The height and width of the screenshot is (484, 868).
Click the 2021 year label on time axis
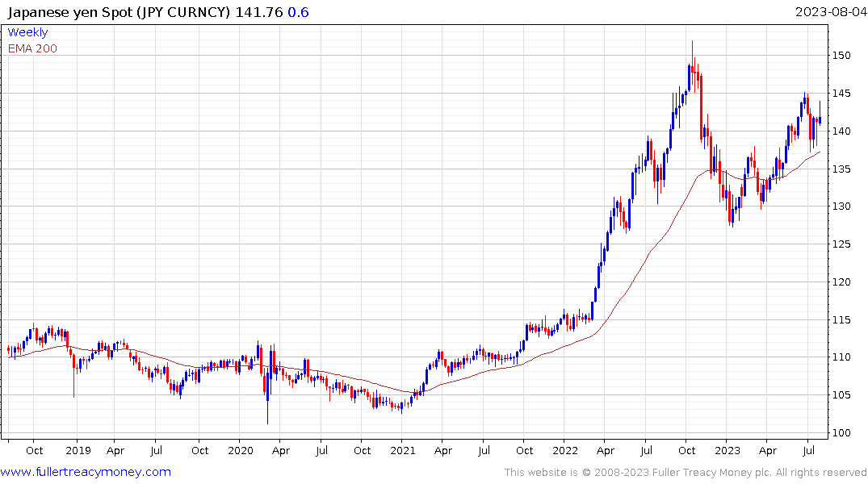[402, 451]
